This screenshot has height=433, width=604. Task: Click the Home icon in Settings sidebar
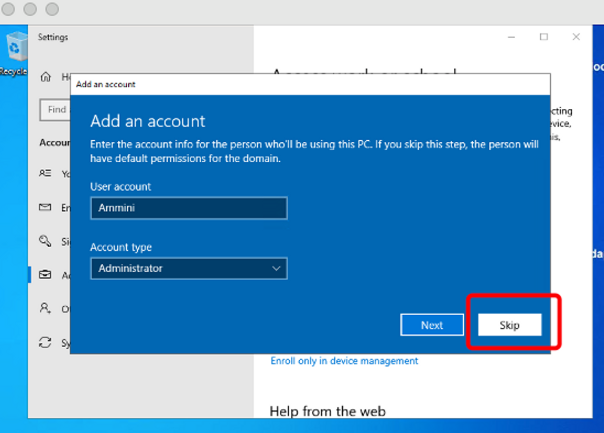[45, 76]
